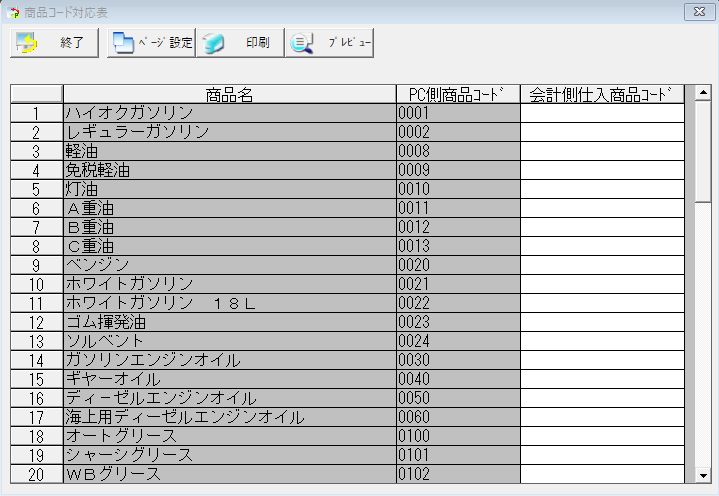Select row header number 10
The height and width of the screenshot is (496, 719).
(36, 284)
